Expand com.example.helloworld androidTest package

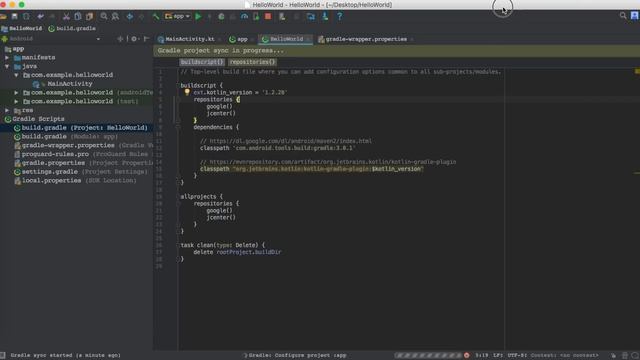(x=16, y=93)
